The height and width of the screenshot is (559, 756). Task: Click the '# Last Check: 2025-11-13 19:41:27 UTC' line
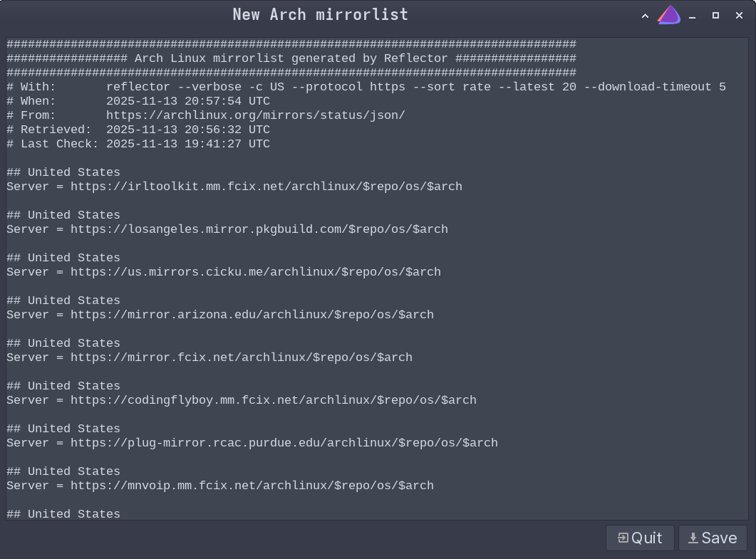point(138,144)
